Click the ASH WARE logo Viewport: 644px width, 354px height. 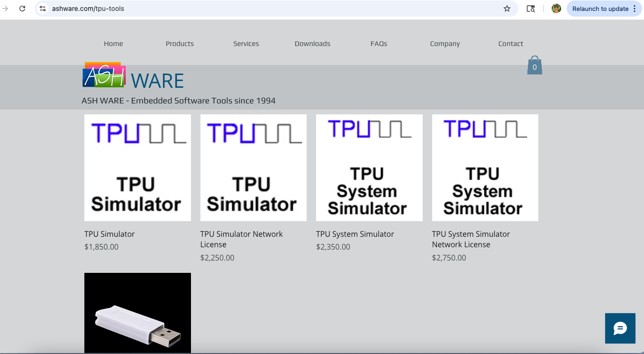pos(133,77)
